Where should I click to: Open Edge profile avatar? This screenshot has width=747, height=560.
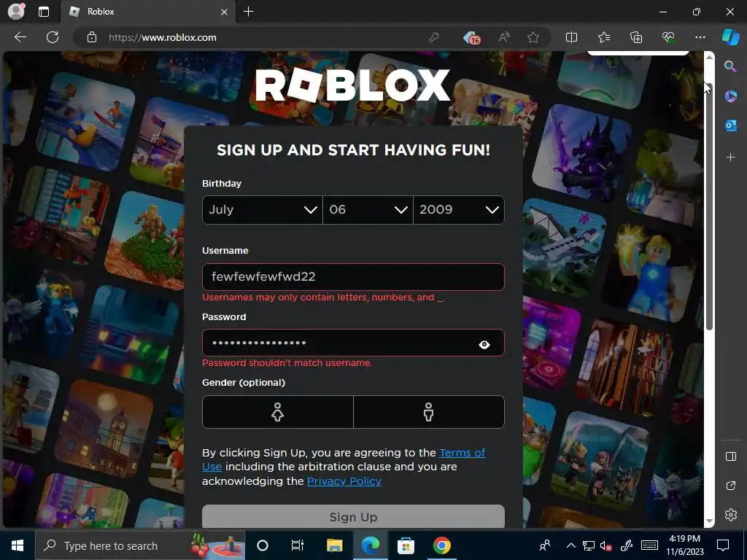(16, 12)
